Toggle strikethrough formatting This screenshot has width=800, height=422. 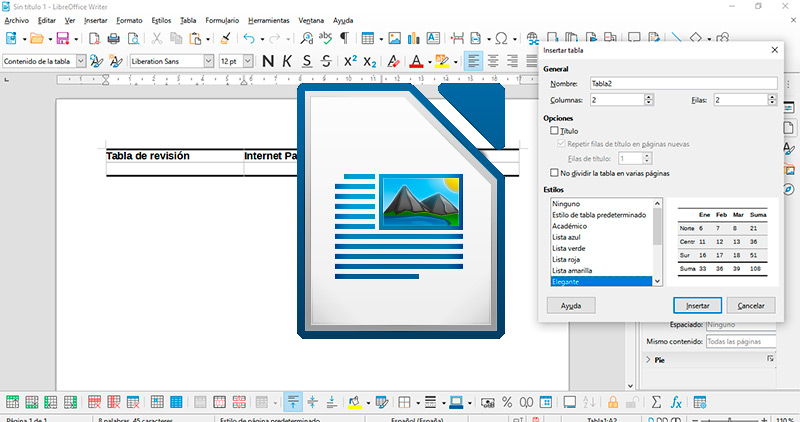coord(327,61)
